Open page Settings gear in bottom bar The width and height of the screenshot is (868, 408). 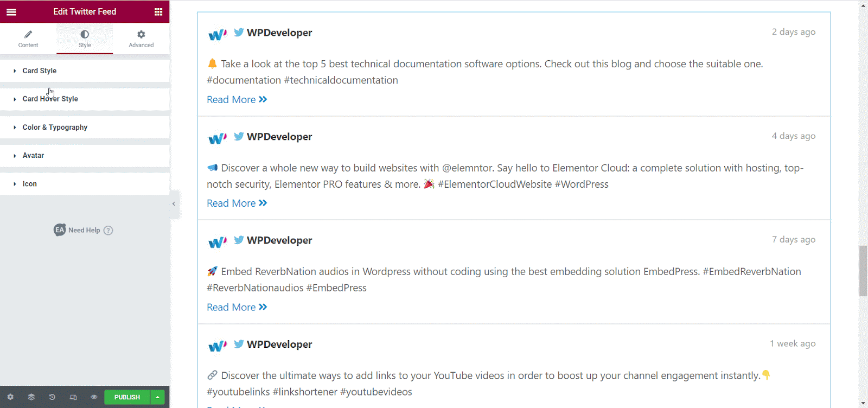[x=10, y=397]
